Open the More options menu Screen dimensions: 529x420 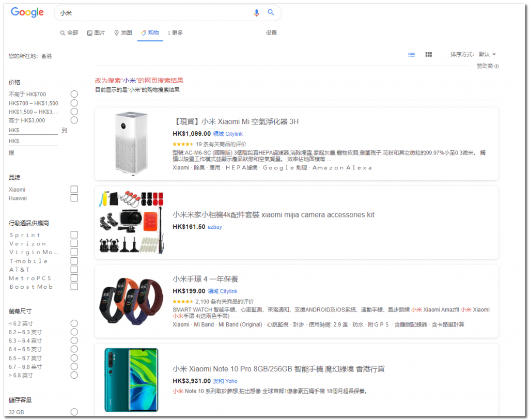(x=175, y=33)
